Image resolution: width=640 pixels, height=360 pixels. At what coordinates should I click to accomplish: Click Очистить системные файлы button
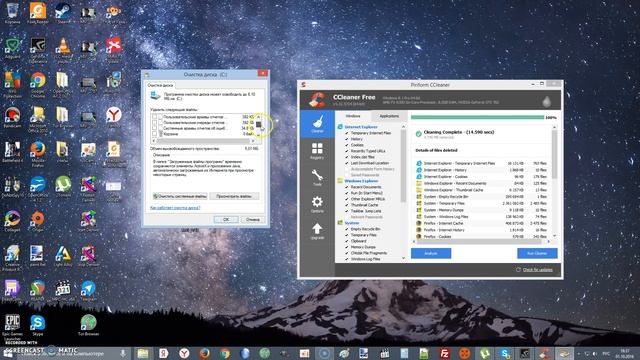[180, 196]
